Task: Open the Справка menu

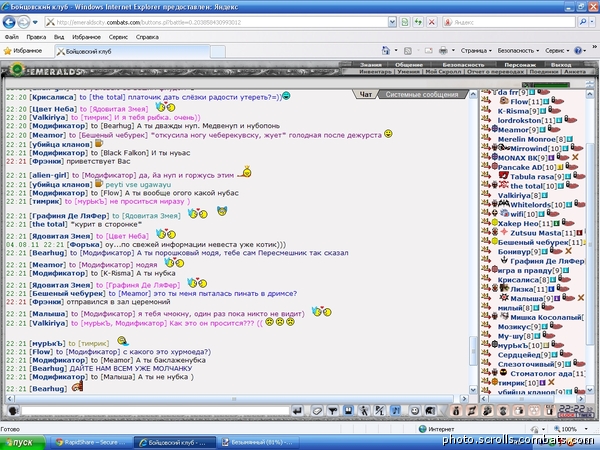Action: pyautogui.click(x=147, y=37)
